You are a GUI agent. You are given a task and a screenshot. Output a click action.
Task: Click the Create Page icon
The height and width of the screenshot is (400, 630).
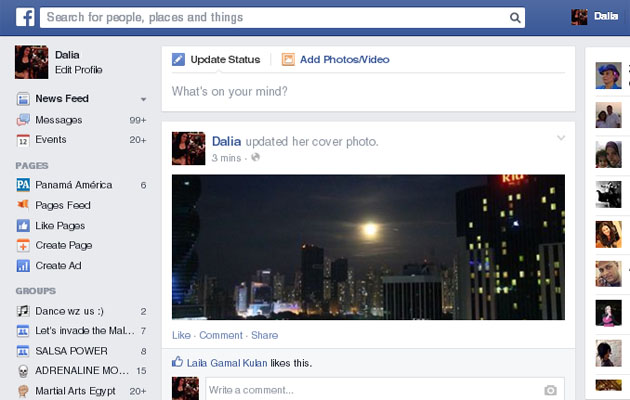click(x=23, y=246)
